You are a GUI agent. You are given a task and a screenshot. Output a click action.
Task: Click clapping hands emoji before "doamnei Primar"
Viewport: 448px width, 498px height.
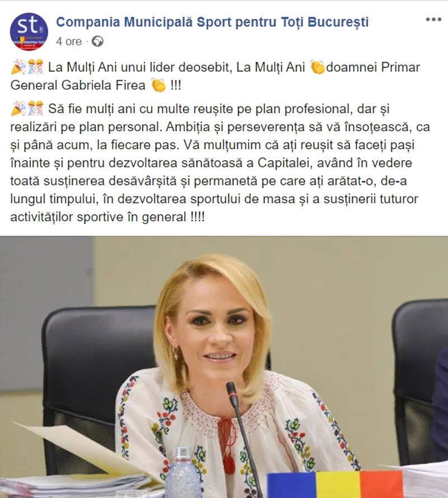[318, 67]
